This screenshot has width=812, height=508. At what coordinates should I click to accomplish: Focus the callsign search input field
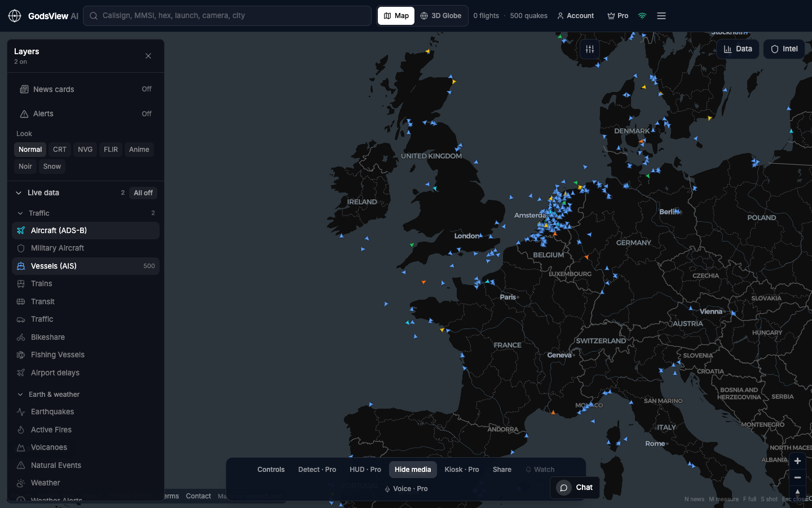[227, 16]
